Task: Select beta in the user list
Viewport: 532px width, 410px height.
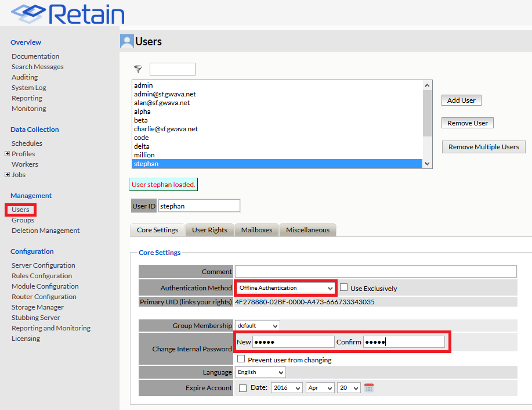Action: click(277, 120)
